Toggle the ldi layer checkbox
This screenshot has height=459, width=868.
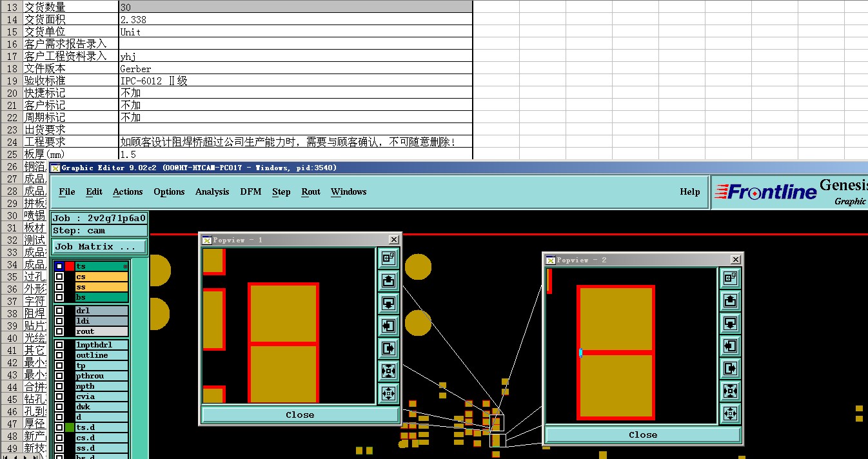click(x=59, y=321)
